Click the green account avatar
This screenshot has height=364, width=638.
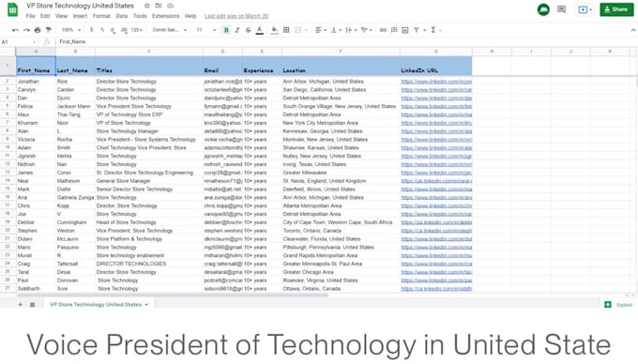pos(543,9)
